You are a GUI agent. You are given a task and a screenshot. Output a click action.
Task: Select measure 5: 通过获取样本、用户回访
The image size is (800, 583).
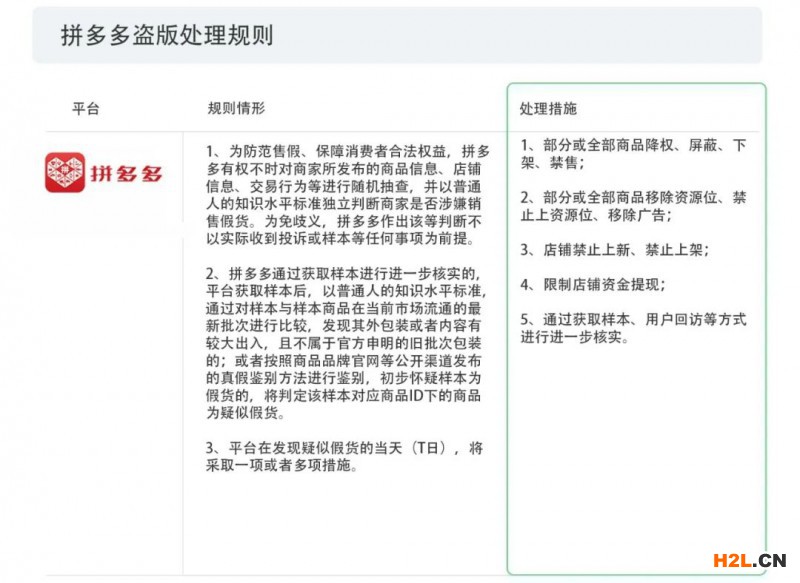[634, 328]
